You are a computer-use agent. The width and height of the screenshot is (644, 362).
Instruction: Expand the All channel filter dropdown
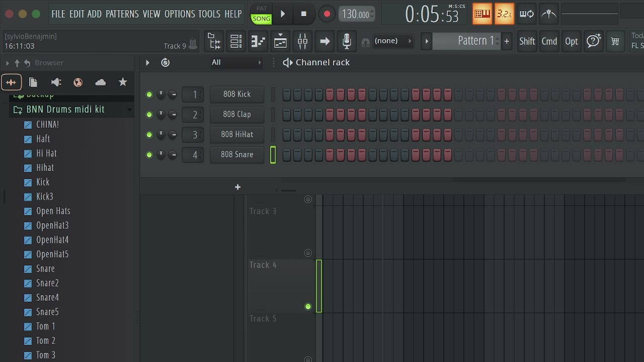pyautogui.click(x=236, y=62)
